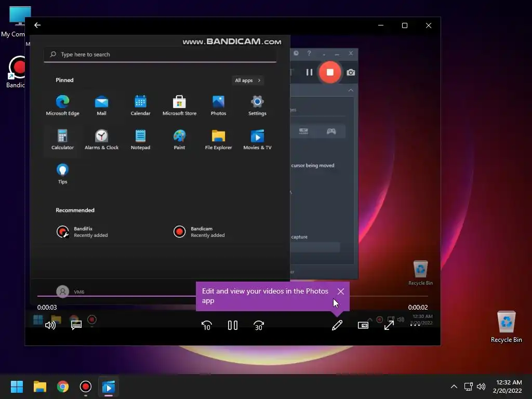The image size is (532, 399).
Task: Go back using the player's back arrow
Action: coord(37,25)
